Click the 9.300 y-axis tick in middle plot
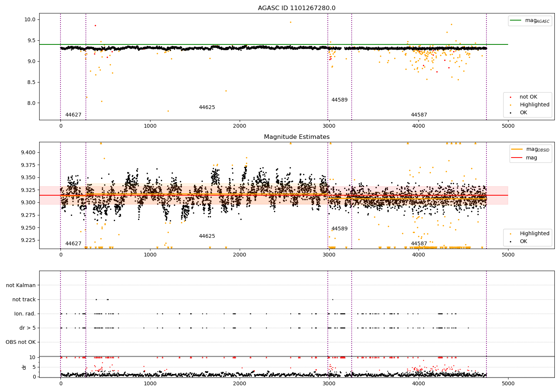Viewport: 560px width, 392px height. pyautogui.click(x=28, y=203)
